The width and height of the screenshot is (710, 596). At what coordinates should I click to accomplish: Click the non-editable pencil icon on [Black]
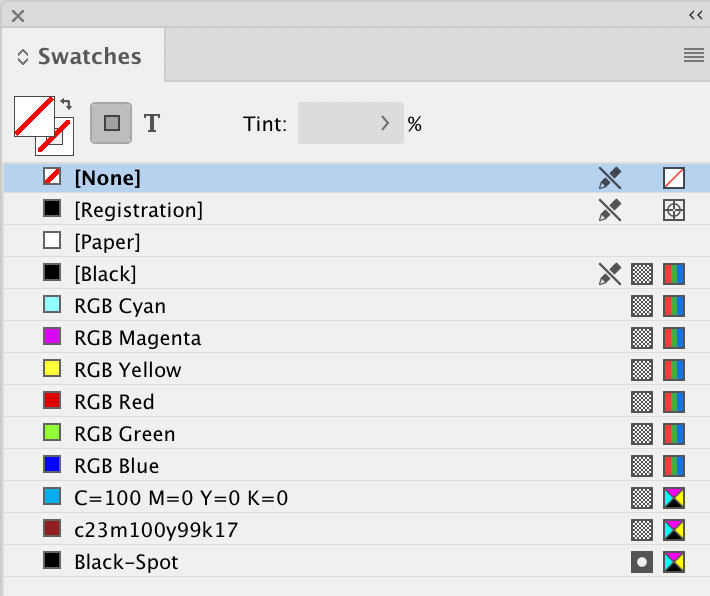pos(609,274)
